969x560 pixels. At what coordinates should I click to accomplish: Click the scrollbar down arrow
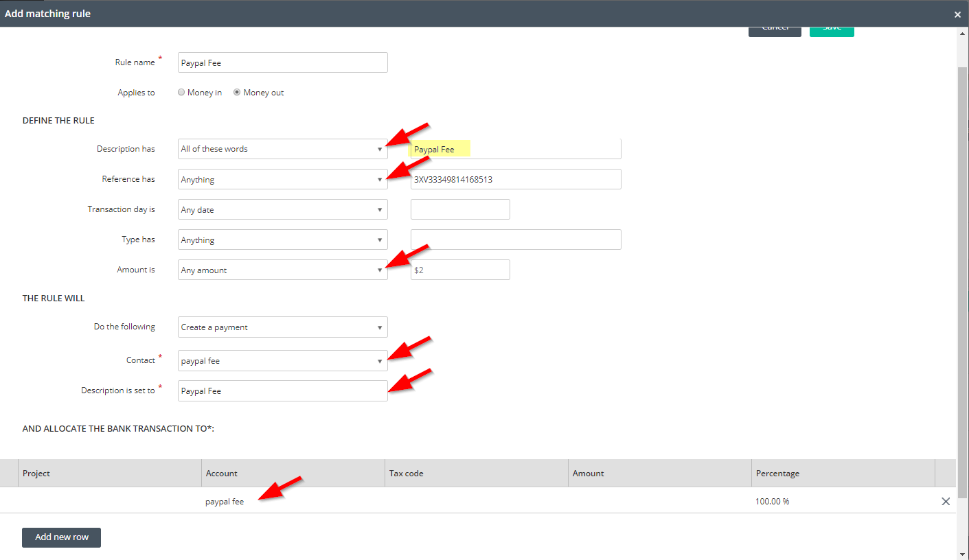[962, 553]
